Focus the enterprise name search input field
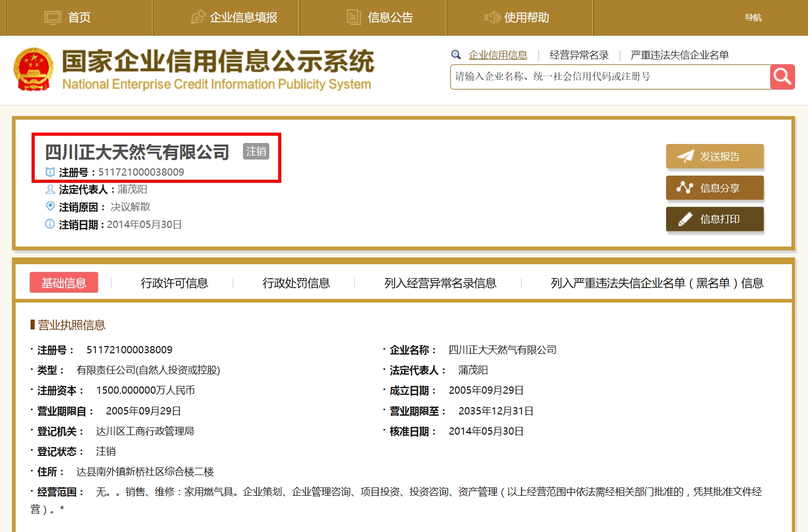The width and height of the screenshot is (808, 532). pos(610,77)
